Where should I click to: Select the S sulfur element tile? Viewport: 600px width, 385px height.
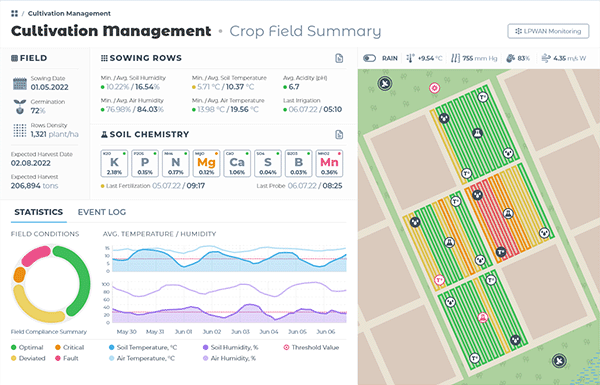(268, 163)
